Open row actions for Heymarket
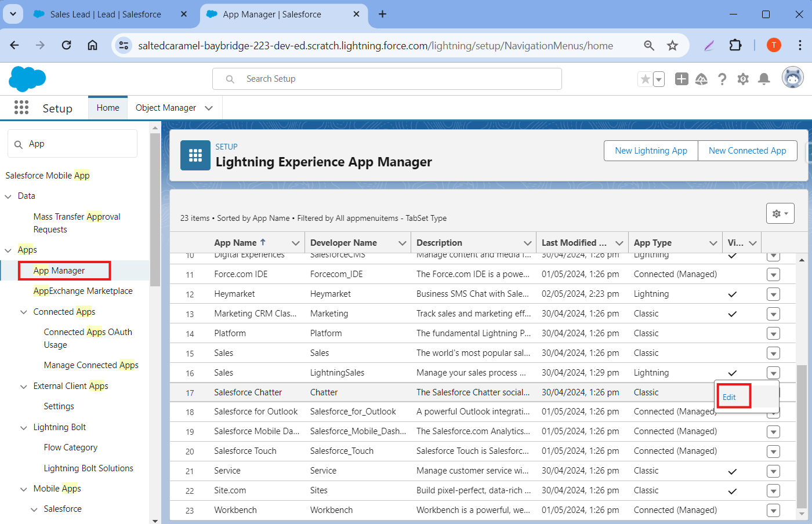 tap(773, 294)
